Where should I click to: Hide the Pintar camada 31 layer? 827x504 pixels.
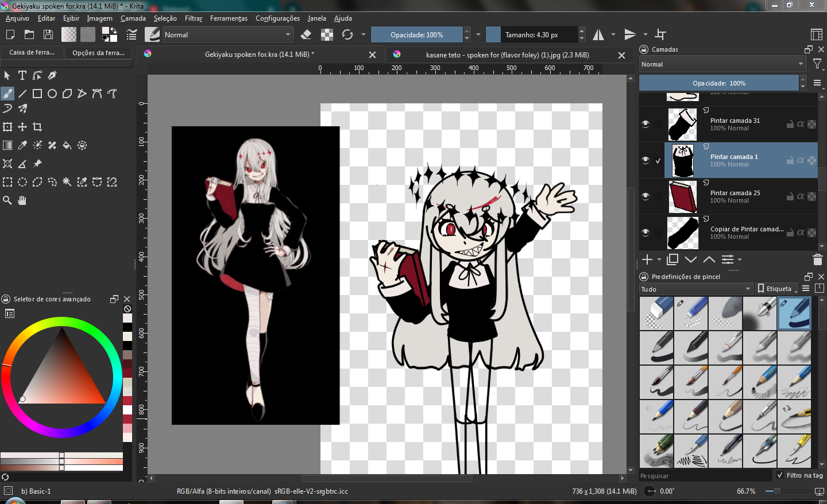coord(646,124)
